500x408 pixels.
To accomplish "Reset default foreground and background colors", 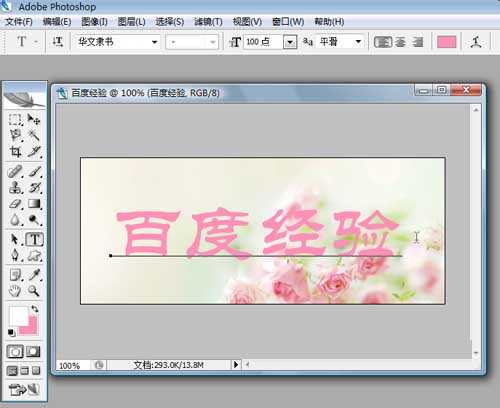I will coord(11,332).
